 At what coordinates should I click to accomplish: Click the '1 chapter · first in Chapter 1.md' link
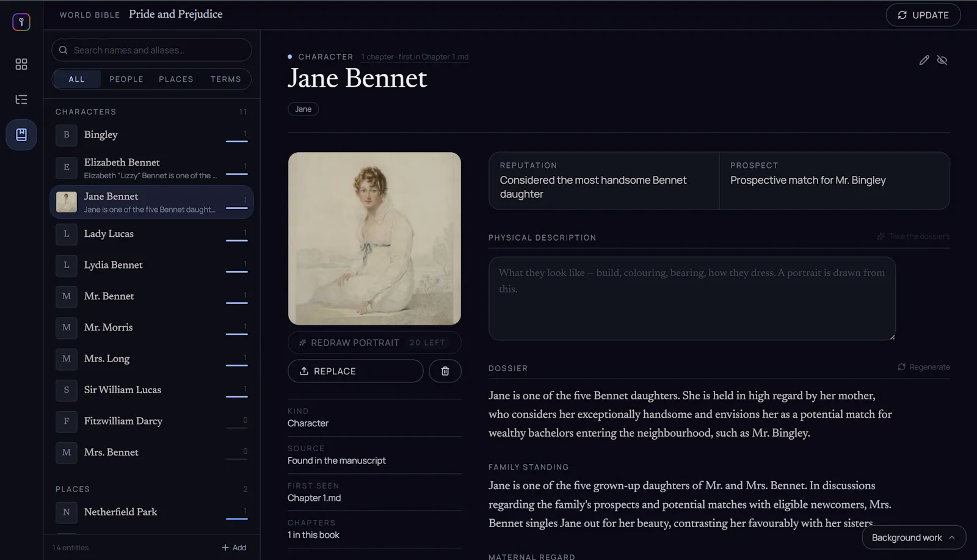click(x=415, y=57)
